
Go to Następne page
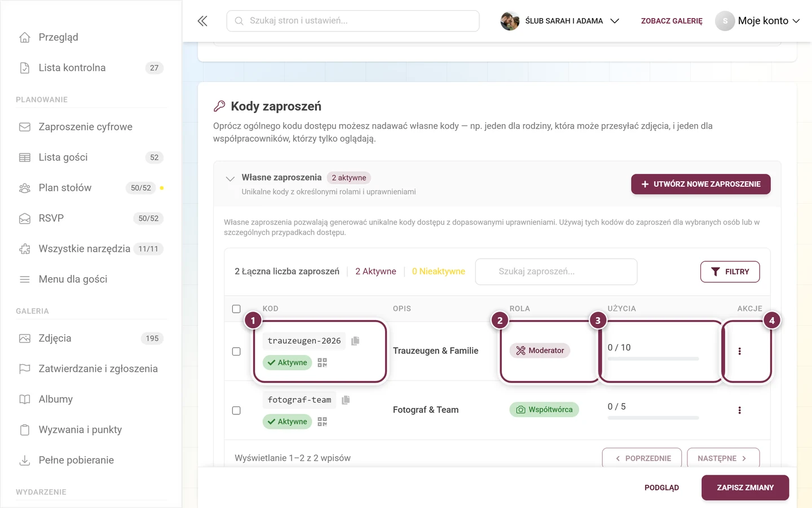point(723,458)
